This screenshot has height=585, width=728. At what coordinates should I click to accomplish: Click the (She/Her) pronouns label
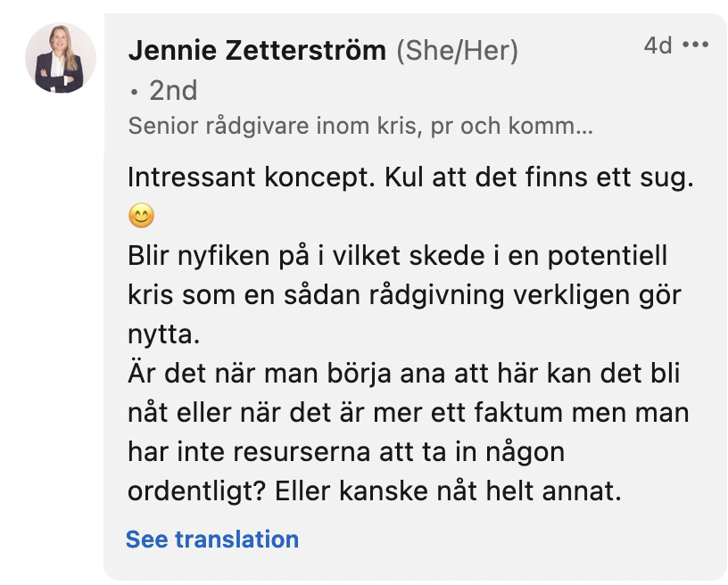457,51
